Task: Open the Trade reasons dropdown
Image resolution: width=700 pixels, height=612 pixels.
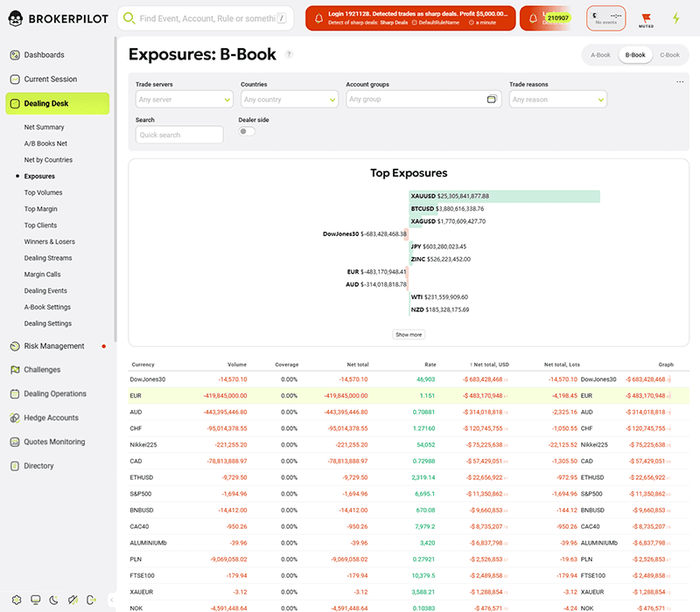Action: click(x=557, y=99)
